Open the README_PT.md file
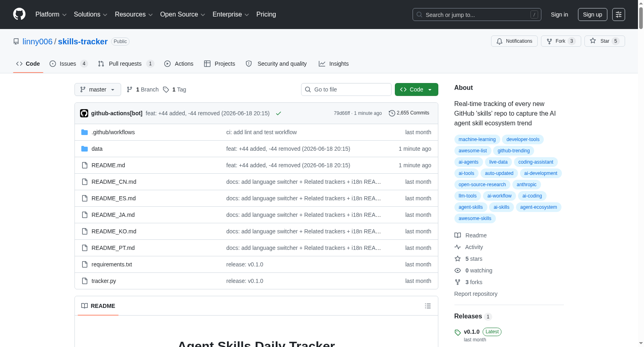 click(x=113, y=248)
